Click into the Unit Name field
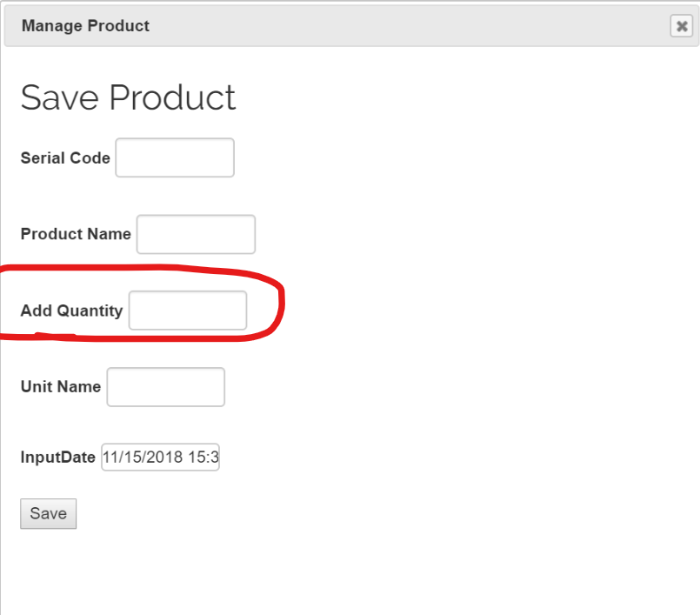 click(x=166, y=387)
